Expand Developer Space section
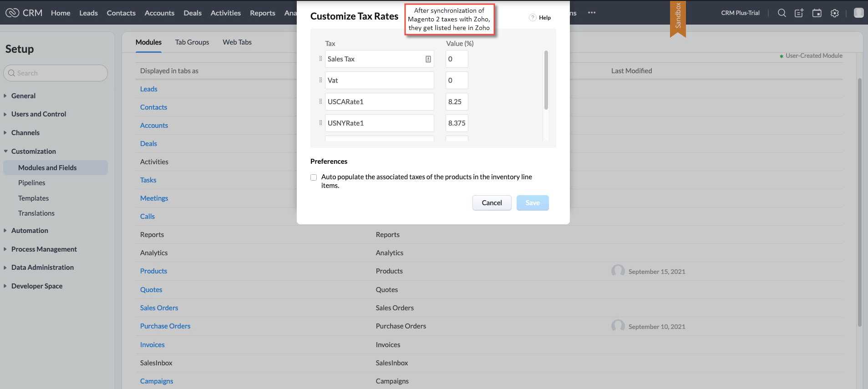 [x=5, y=286]
